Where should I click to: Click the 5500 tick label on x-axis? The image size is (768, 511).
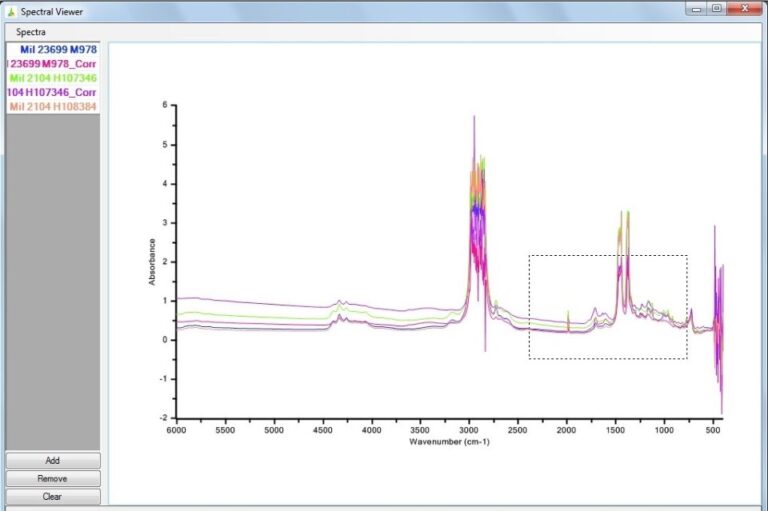(225, 430)
